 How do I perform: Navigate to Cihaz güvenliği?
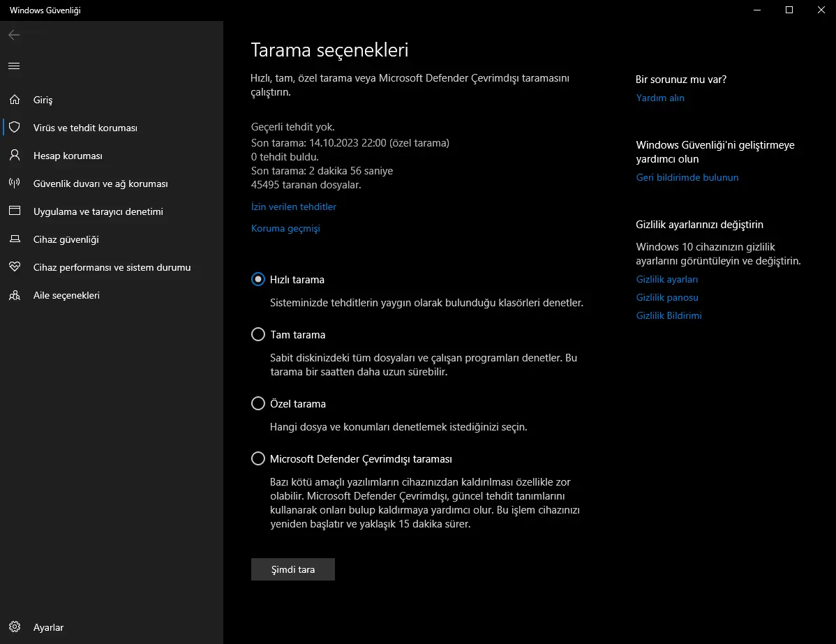[112, 239]
